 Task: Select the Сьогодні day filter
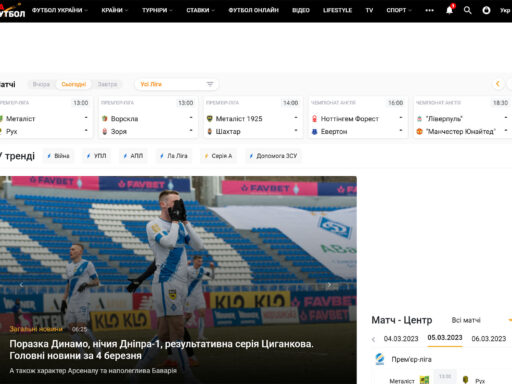click(74, 84)
